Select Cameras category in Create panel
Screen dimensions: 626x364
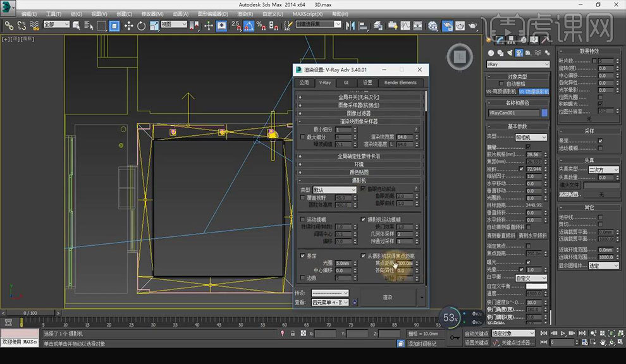pos(519,52)
